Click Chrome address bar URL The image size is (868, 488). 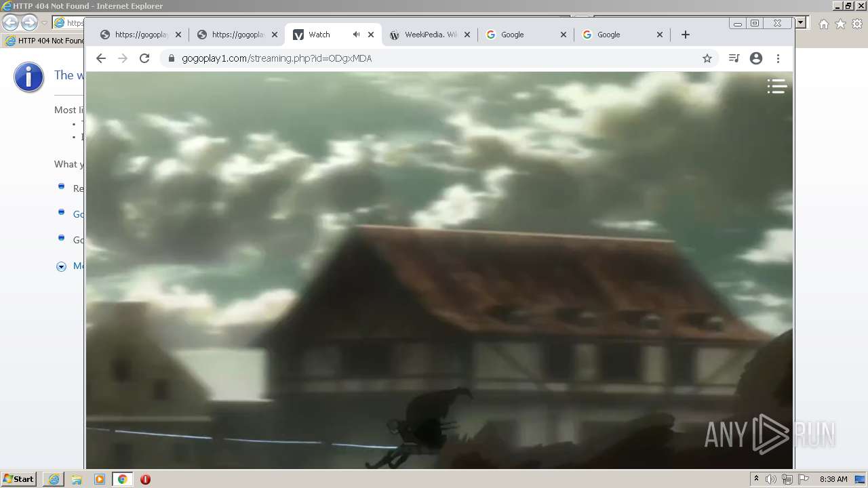[x=277, y=58]
